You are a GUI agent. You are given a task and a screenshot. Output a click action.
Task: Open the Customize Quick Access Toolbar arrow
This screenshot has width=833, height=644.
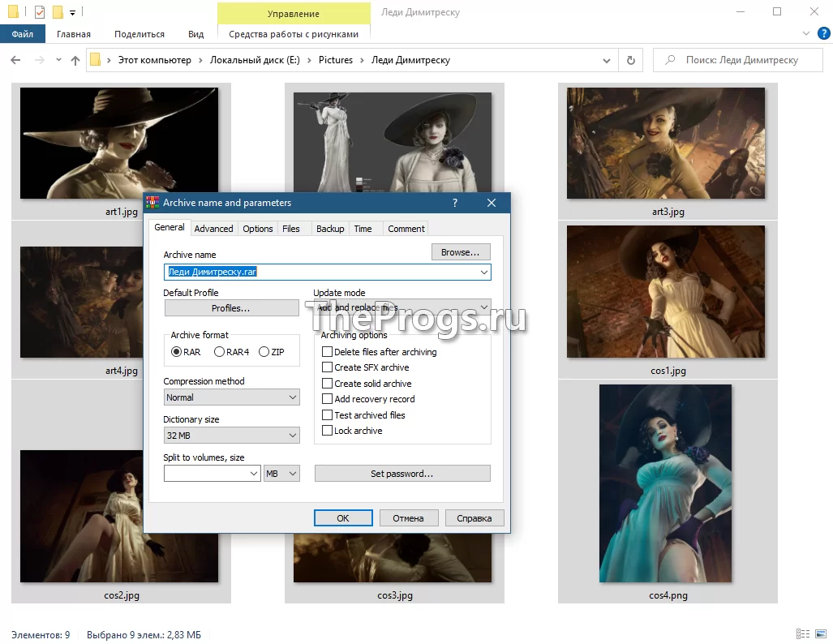[x=73, y=12]
